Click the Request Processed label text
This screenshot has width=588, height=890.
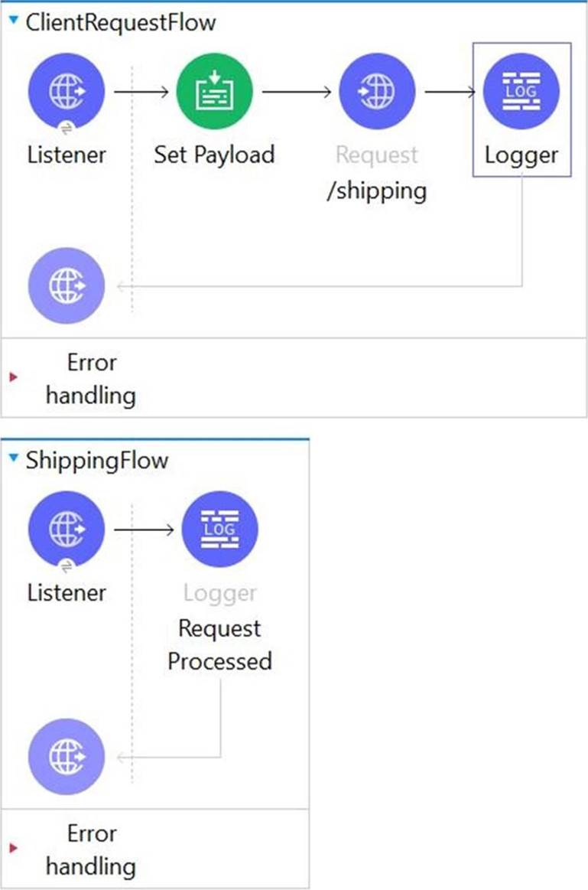219,644
